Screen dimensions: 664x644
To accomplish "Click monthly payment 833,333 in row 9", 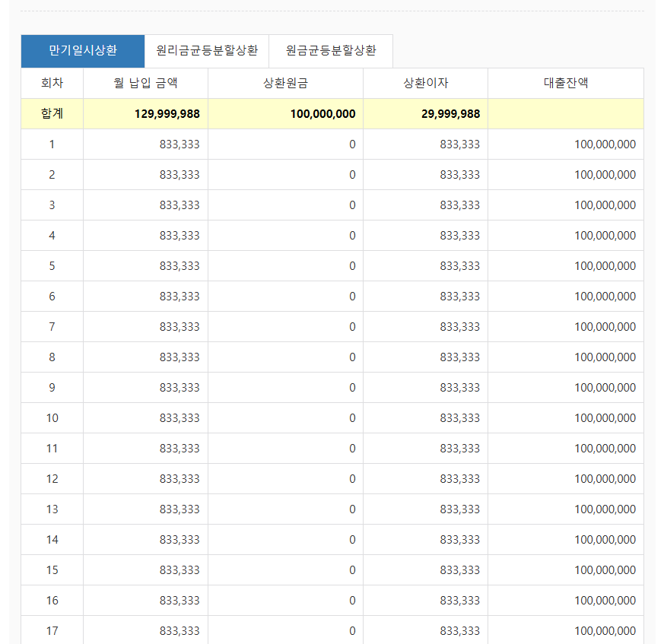I will 180,388.
